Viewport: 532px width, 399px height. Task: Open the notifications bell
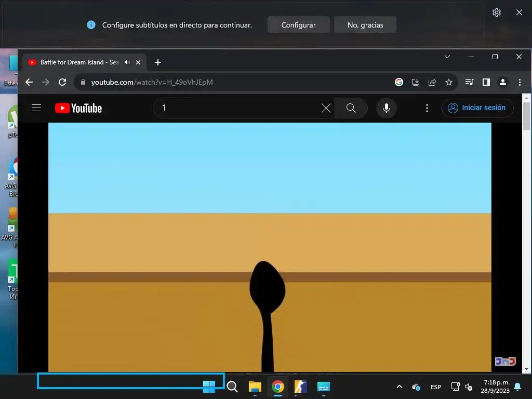pyautogui.click(x=518, y=387)
